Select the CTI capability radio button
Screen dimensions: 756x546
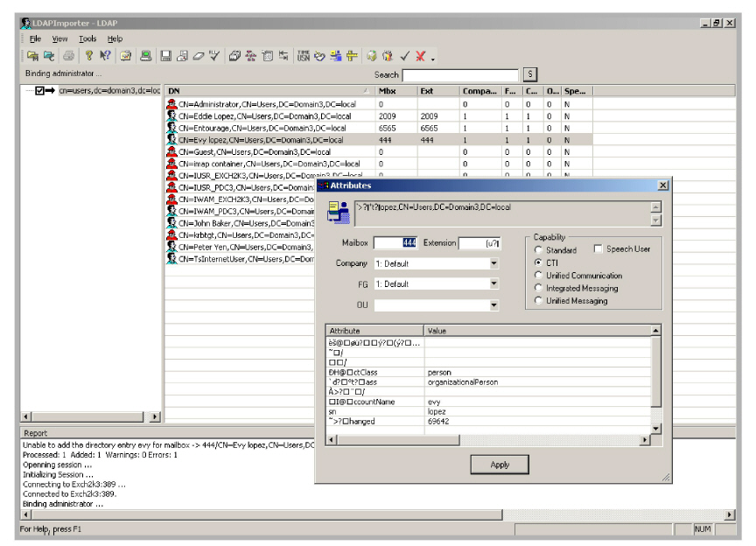(x=538, y=262)
